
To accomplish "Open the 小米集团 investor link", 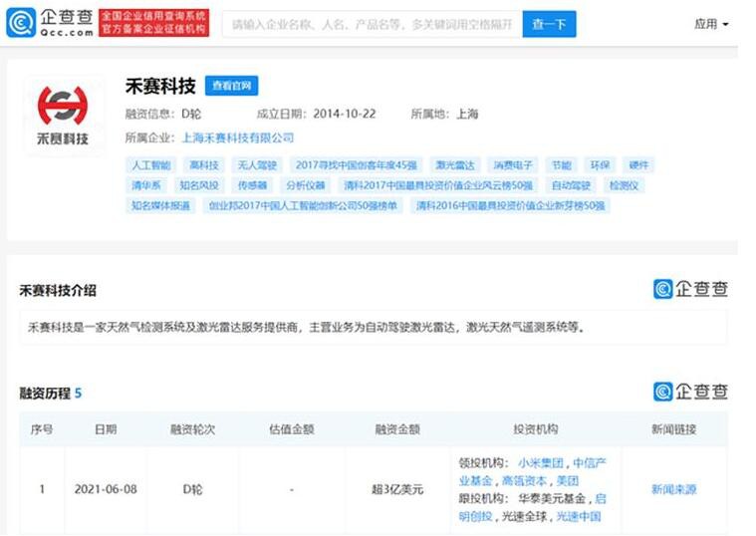I will (541, 463).
